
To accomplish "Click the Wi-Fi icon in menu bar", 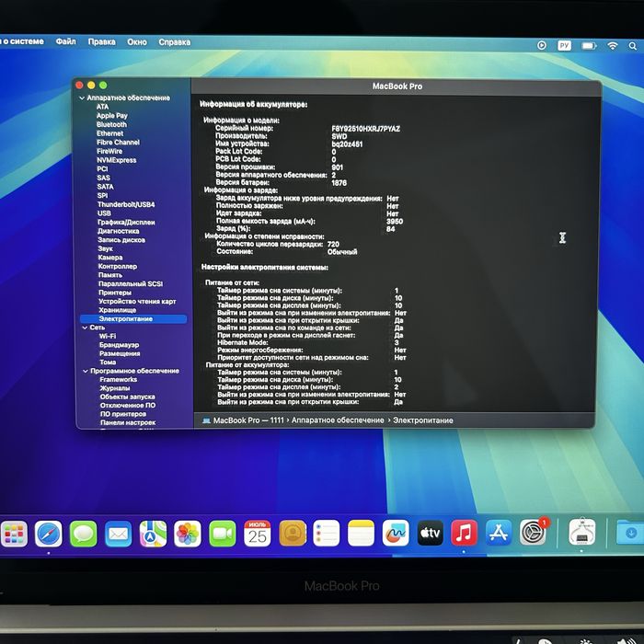I will pos(613,46).
